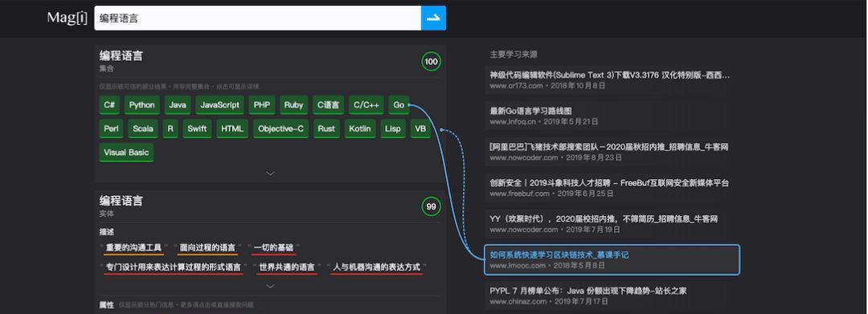Select the Ruby tag

pos(293,105)
